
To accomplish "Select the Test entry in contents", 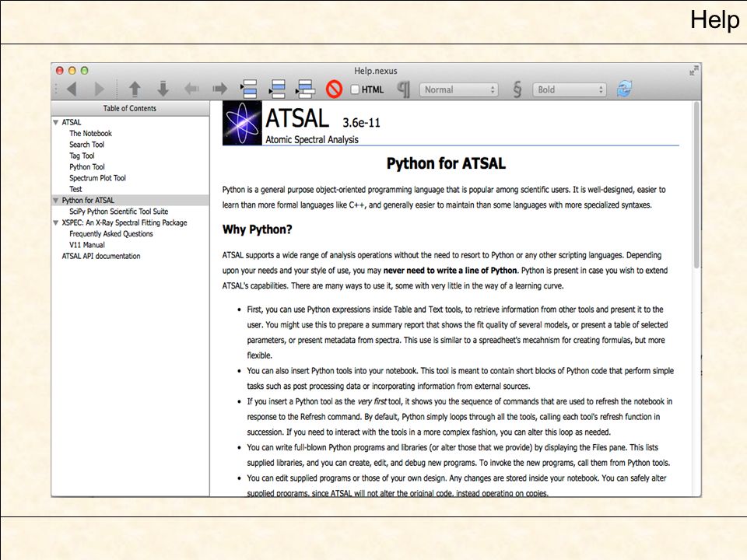I will point(75,189).
